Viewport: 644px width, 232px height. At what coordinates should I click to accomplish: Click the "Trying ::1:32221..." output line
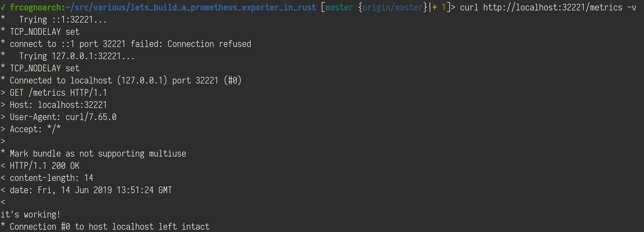63,20
